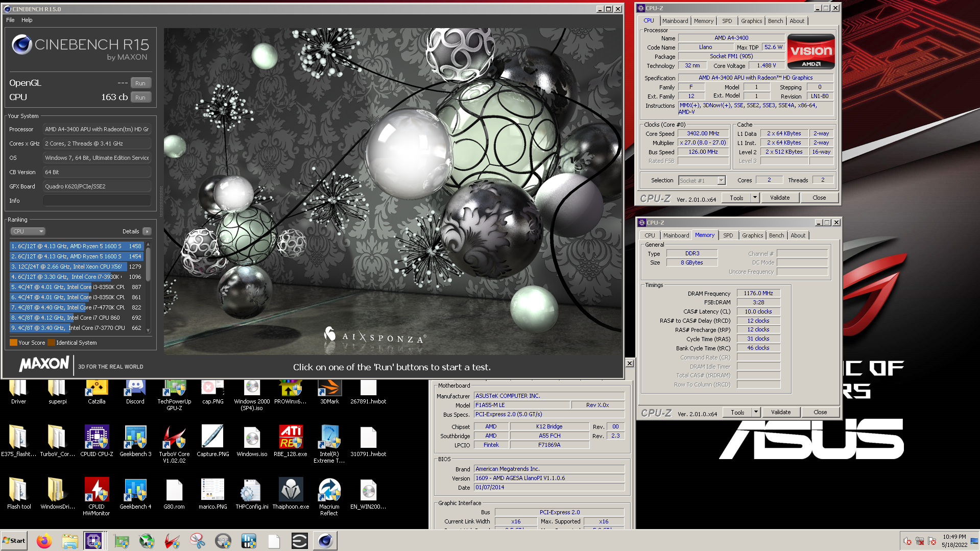Switch to Bench tab in upper CPU-Z window
The height and width of the screenshot is (551, 980).
click(x=775, y=21)
